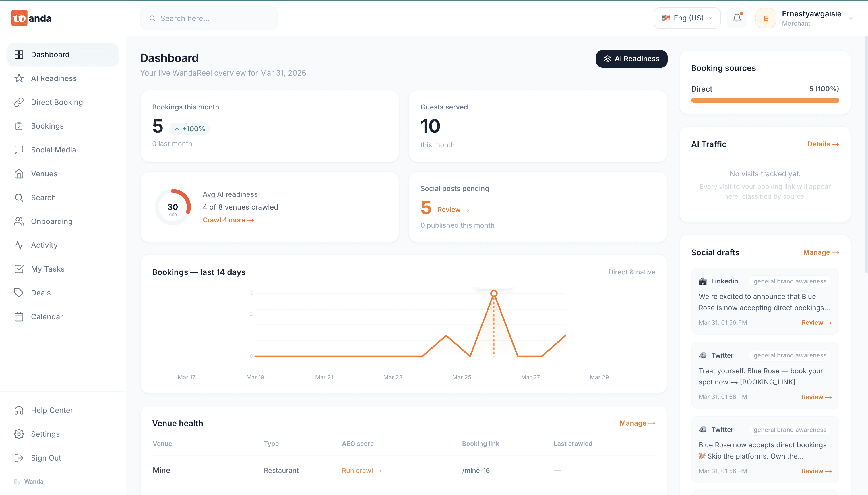Select the Venues menu item
Screen dimensions: 868x495
click(x=44, y=174)
